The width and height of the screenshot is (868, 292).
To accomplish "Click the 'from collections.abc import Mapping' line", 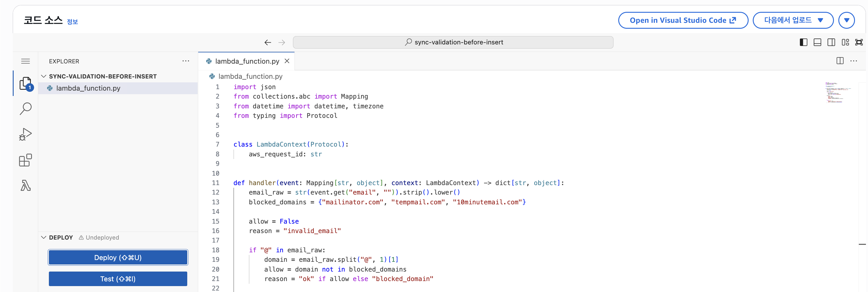I will pos(301,96).
